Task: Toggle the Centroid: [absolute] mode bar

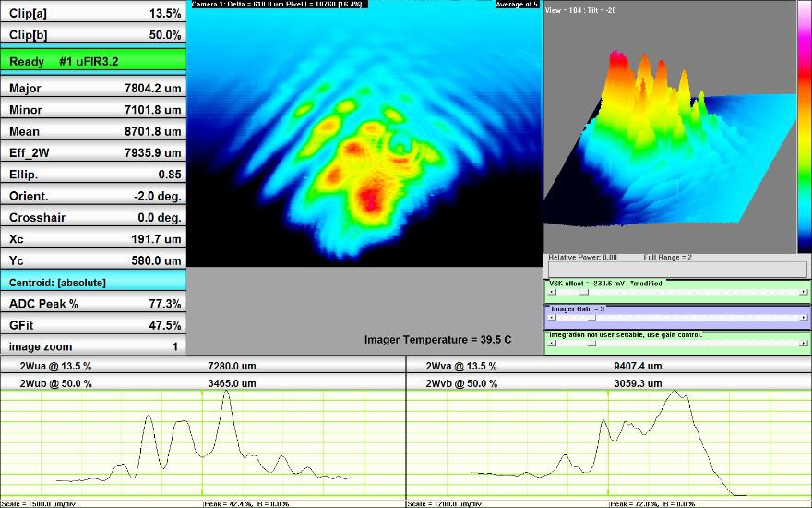Action: (92, 282)
